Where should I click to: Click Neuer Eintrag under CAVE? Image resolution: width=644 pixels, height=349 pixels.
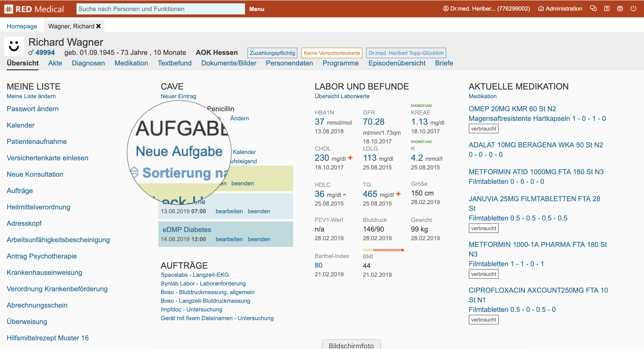pos(178,96)
